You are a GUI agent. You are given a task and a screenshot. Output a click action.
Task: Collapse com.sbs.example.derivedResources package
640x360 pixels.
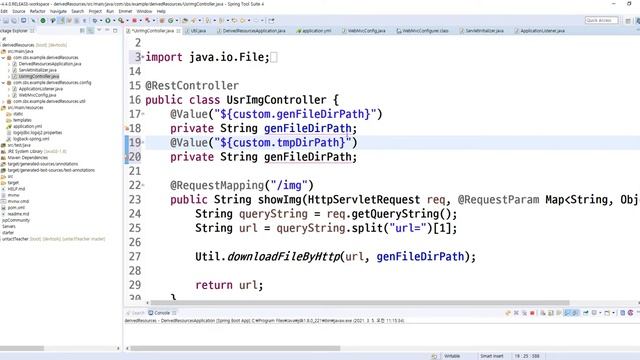[3, 58]
